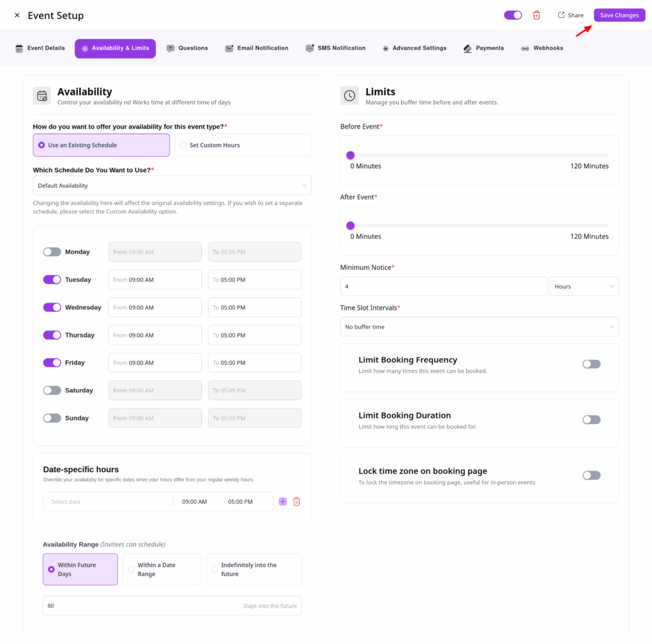
Task: Click the Share icon in header
Action: 561,15
